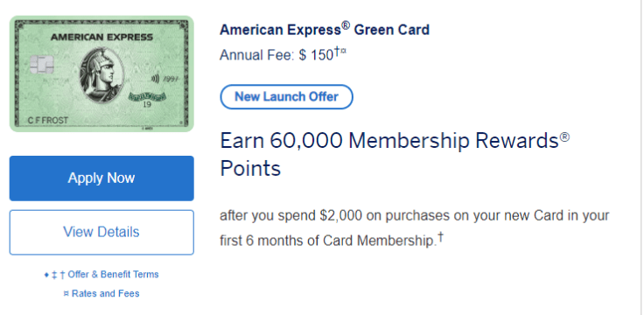This screenshot has width=644, height=315.
Task: Select the New Launch Offer badge
Action: [x=286, y=97]
